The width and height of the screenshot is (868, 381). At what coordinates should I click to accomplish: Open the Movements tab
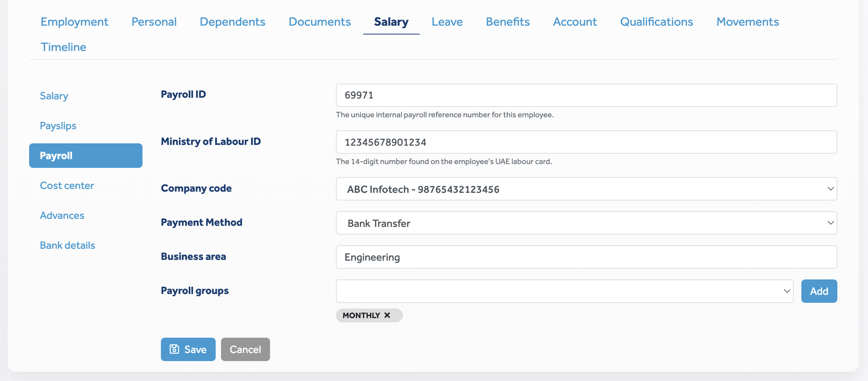tap(747, 22)
